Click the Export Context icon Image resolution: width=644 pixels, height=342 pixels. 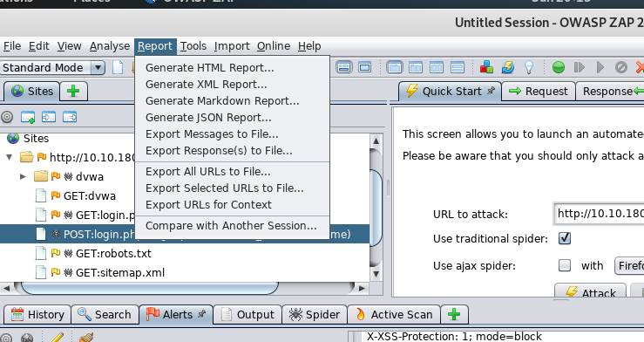(70, 117)
